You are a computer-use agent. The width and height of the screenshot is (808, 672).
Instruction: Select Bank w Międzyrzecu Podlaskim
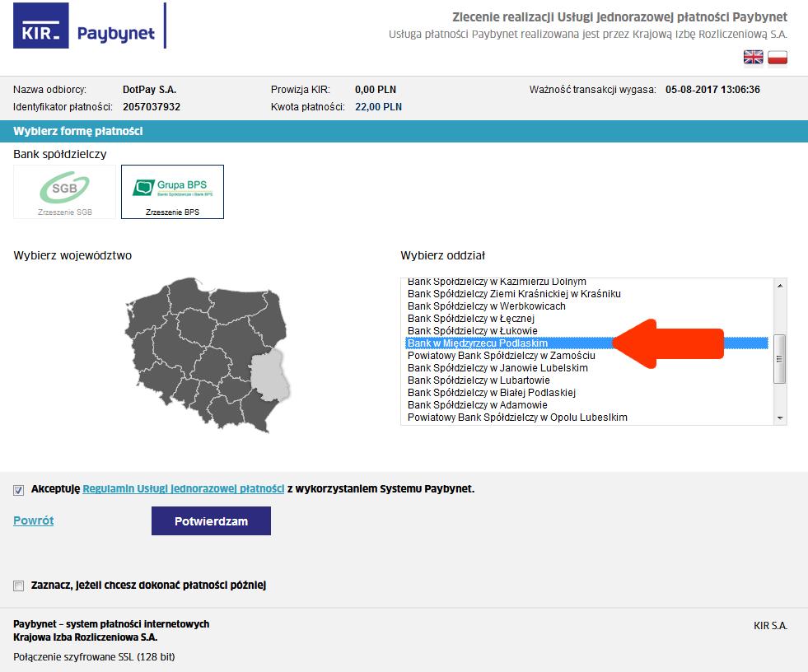click(587, 343)
